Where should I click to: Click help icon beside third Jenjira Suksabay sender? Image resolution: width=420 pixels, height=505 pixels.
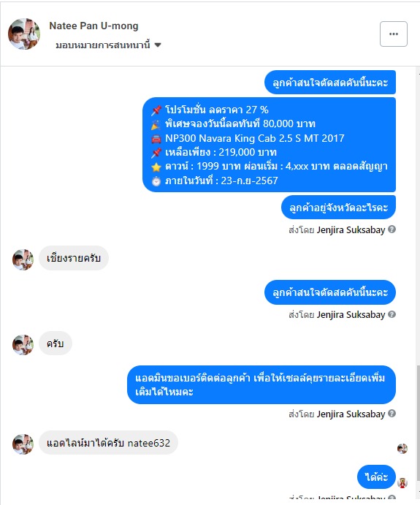point(392,414)
